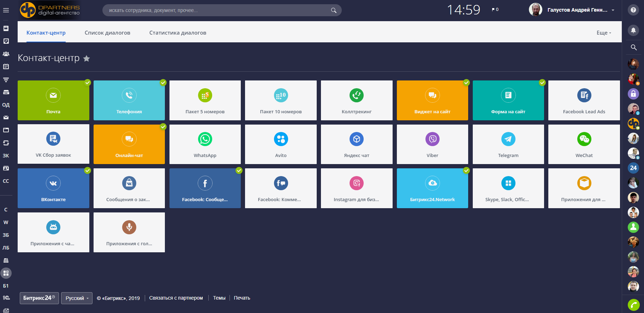Open the Facebook: Комментарии tile
The width and height of the screenshot is (644, 313).
pyautogui.click(x=281, y=188)
